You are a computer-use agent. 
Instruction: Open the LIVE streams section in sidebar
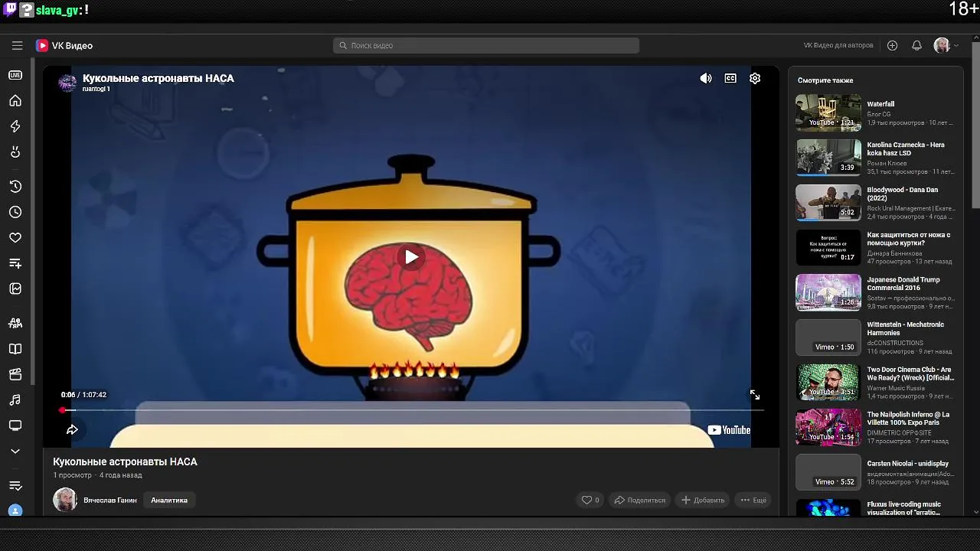(15, 75)
